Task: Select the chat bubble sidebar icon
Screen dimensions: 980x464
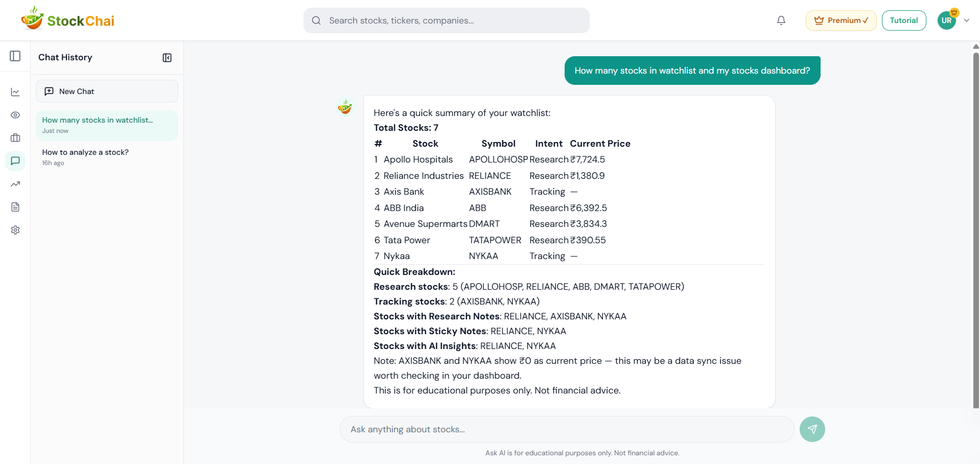Action: [15, 161]
